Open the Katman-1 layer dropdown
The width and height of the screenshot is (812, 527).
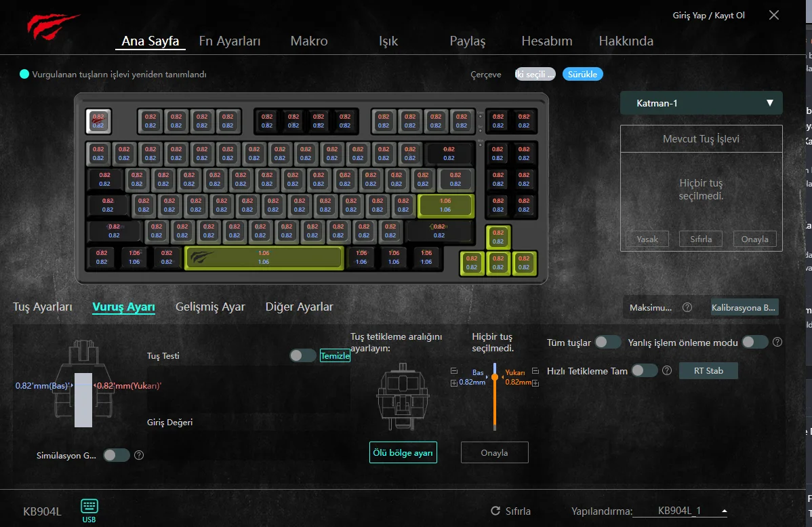701,103
